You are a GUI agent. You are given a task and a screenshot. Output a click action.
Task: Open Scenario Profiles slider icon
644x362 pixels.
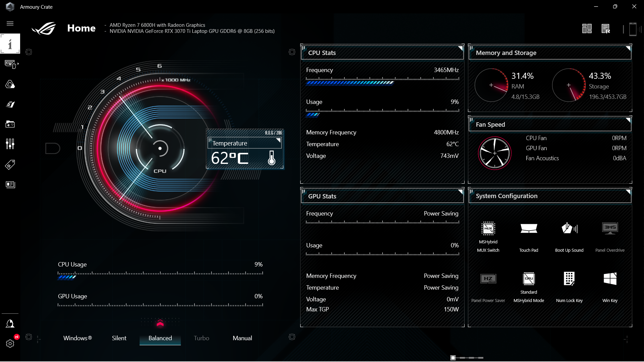[x=10, y=144]
